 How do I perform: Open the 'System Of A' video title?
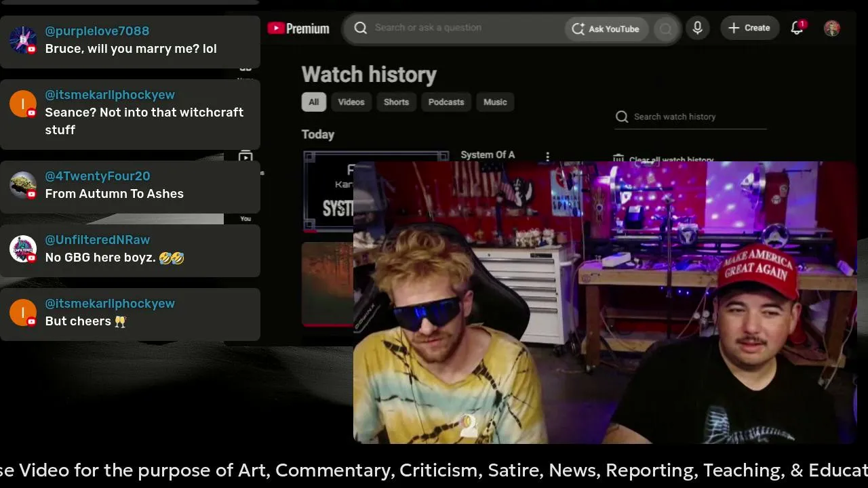[488, 155]
